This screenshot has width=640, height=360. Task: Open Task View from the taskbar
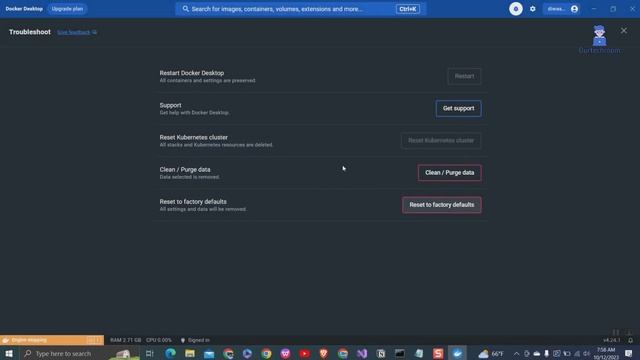pos(149,353)
